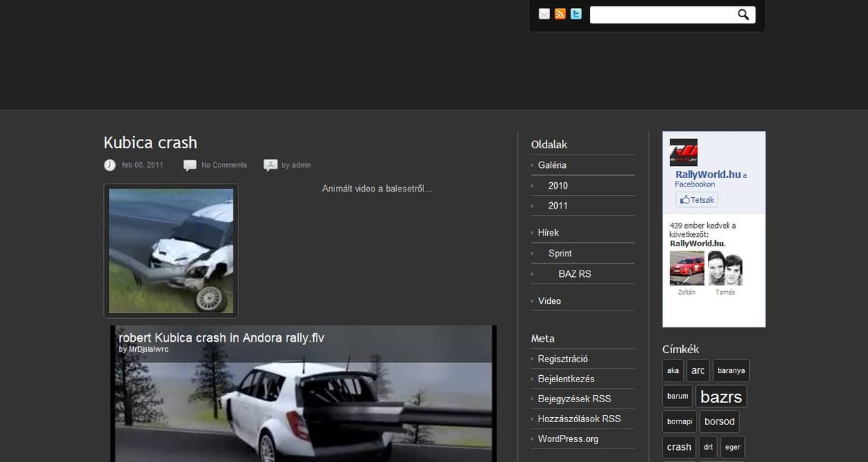The height and width of the screenshot is (462, 868).
Task: Click the feb 08, 2011 date
Action: [x=142, y=165]
